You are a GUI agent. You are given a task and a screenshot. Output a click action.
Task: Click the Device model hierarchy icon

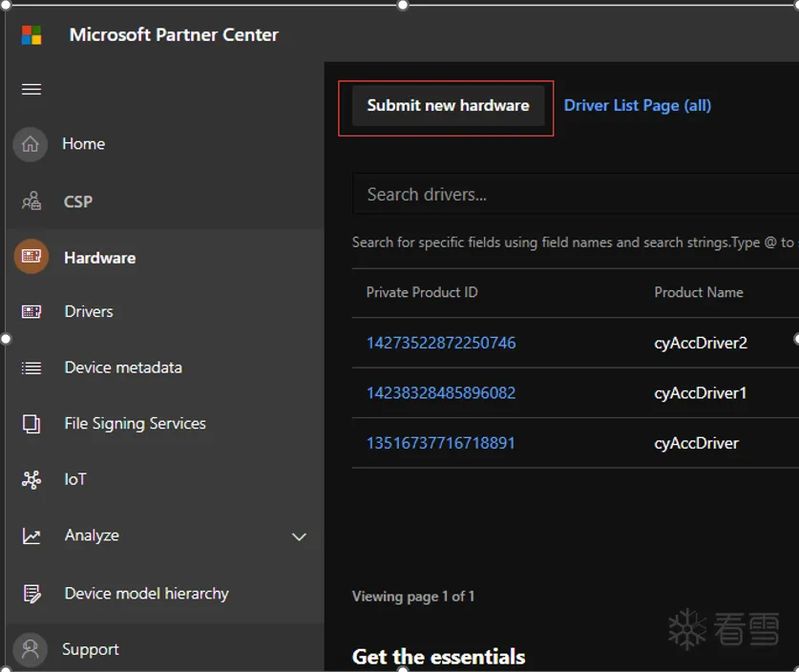[x=32, y=594]
